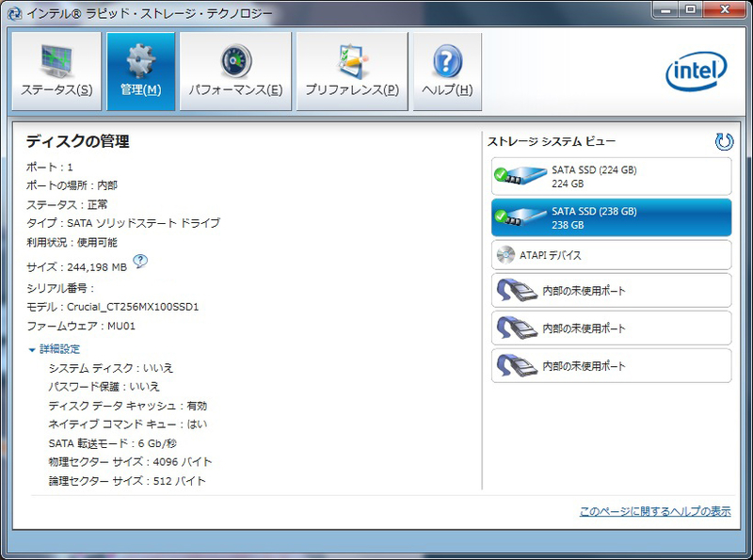The width and height of the screenshot is (753, 560).
Task: Open the プリファレンス(P) tab
Action: (x=352, y=72)
